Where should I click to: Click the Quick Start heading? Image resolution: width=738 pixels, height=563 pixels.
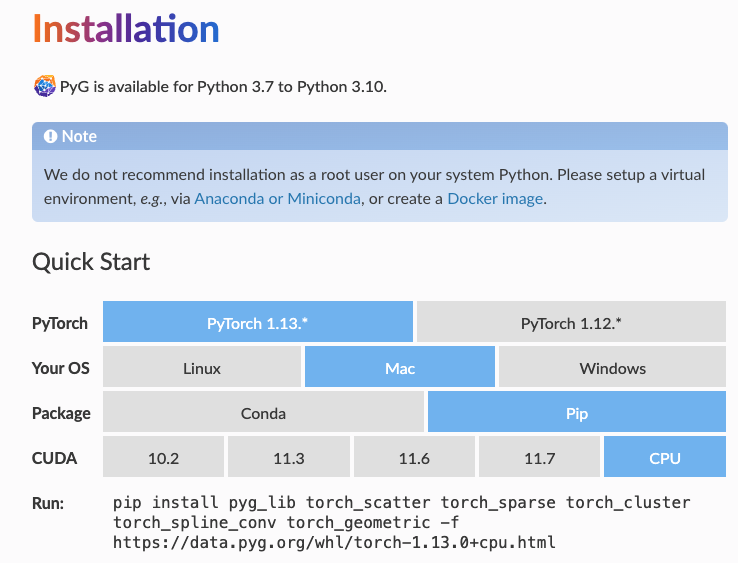click(91, 262)
